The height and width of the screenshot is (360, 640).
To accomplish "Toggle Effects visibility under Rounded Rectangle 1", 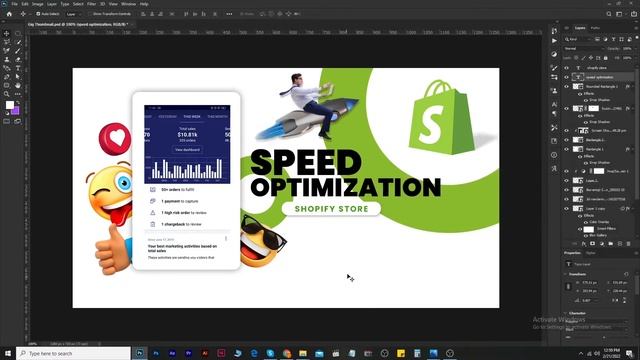I will click(x=580, y=94).
